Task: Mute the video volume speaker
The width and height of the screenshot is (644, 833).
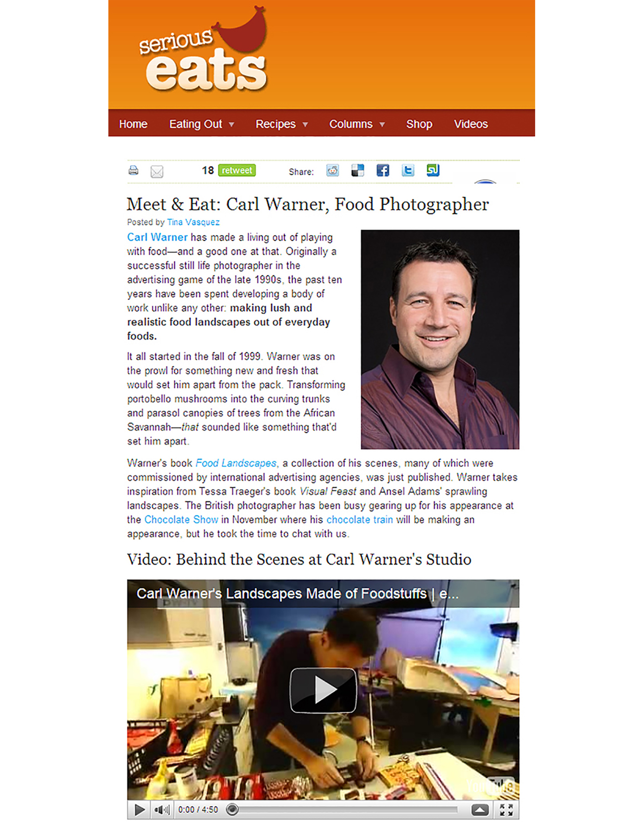Action: [x=162, y=809]
